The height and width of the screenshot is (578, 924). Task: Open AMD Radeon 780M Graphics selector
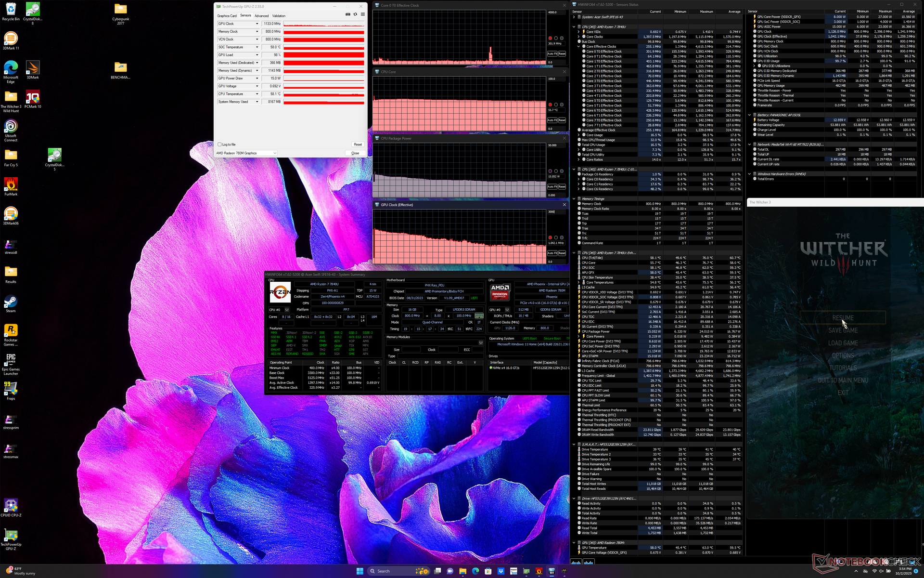coord(246,153)
